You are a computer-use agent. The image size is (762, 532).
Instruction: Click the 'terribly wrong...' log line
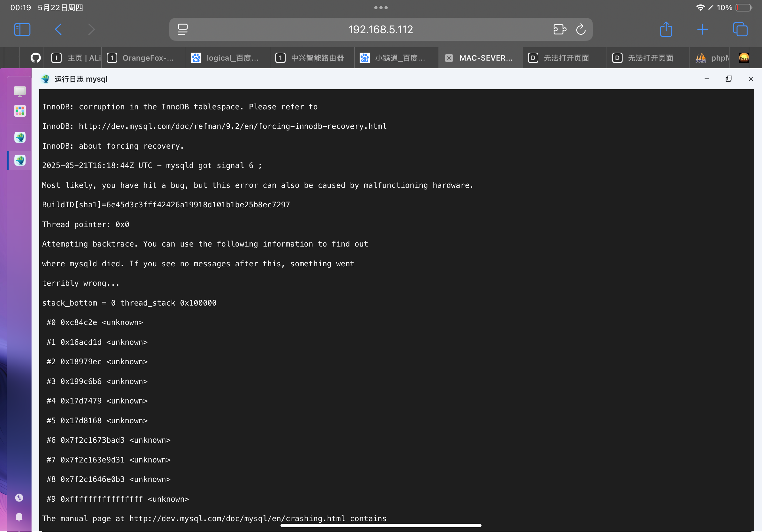click(x=81, y=283)
